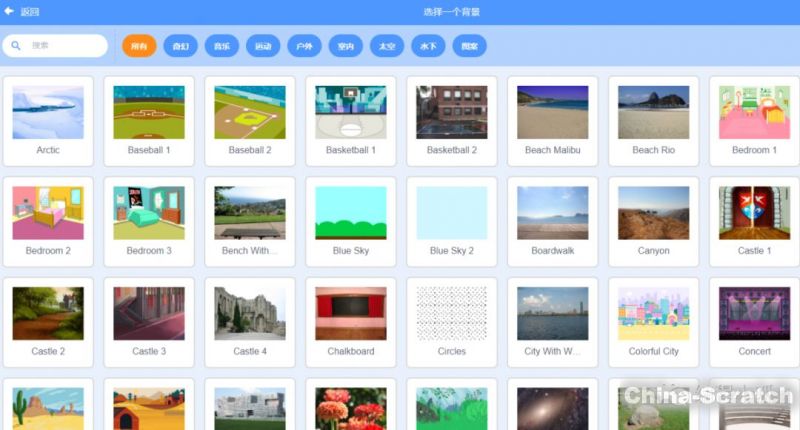Show the 运动 sports backdrops
800x430 pixels.
262,46
